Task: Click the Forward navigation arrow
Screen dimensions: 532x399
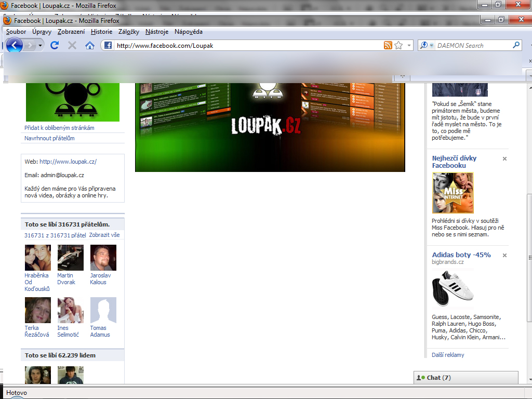Action: 30,45
